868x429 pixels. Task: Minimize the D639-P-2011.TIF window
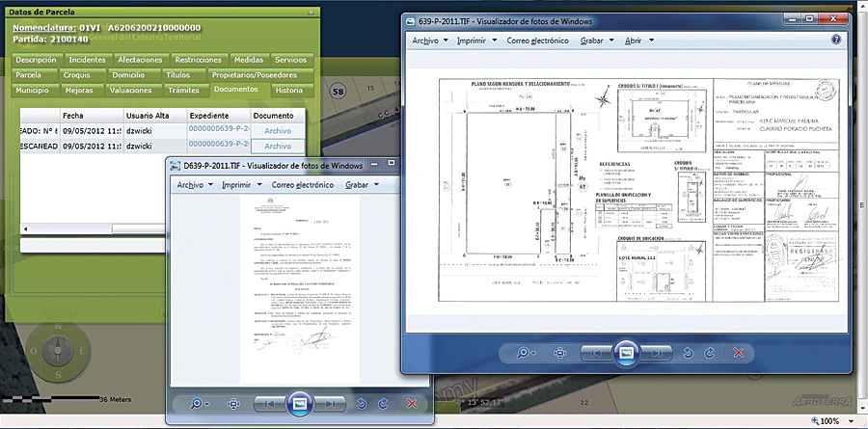(375, 163)
